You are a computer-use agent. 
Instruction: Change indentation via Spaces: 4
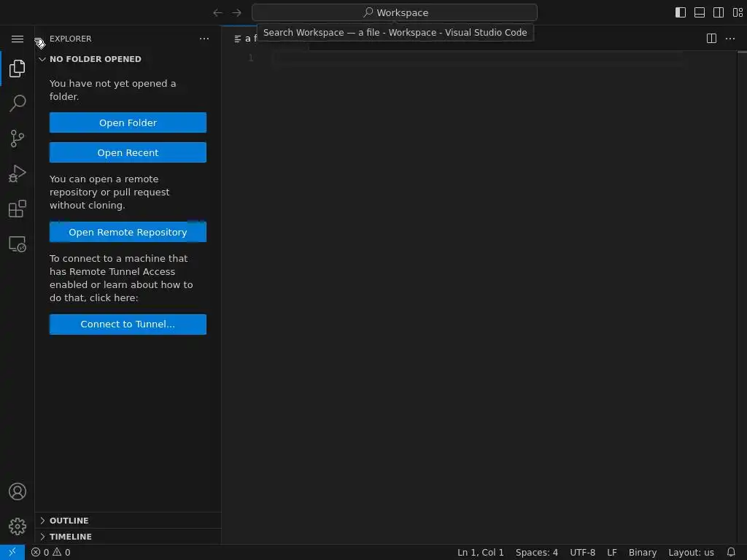[536, 553]
